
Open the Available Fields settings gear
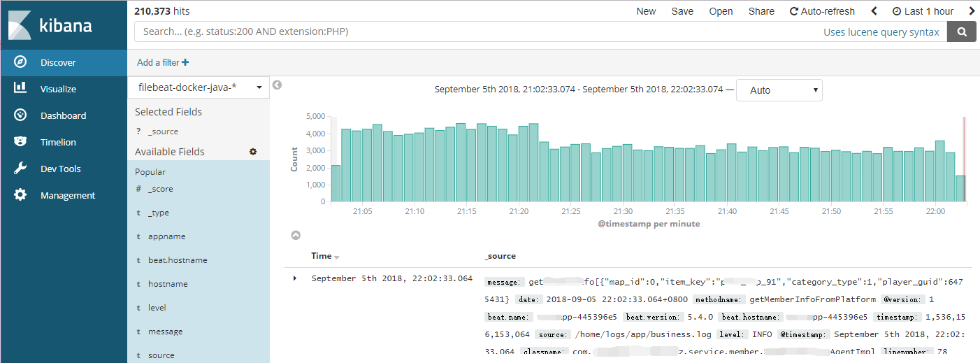(x=253, y=152)
